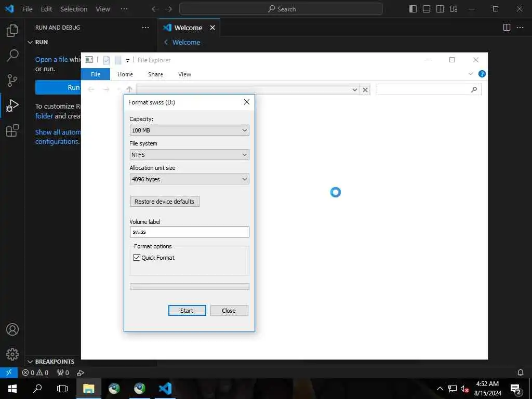
Task: Open File Explorer from taskbar
Action: [88, 389]
